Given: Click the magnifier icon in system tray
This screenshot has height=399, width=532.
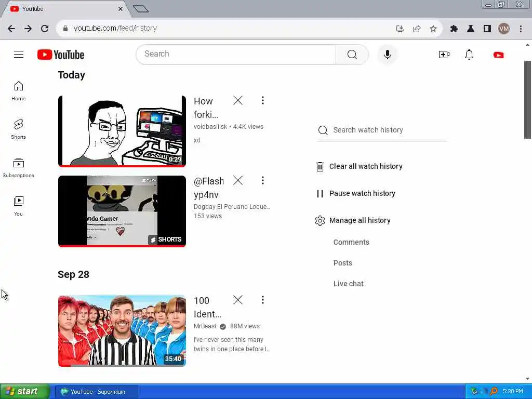Looking at the screenshot, I should [x=494, y=392].
